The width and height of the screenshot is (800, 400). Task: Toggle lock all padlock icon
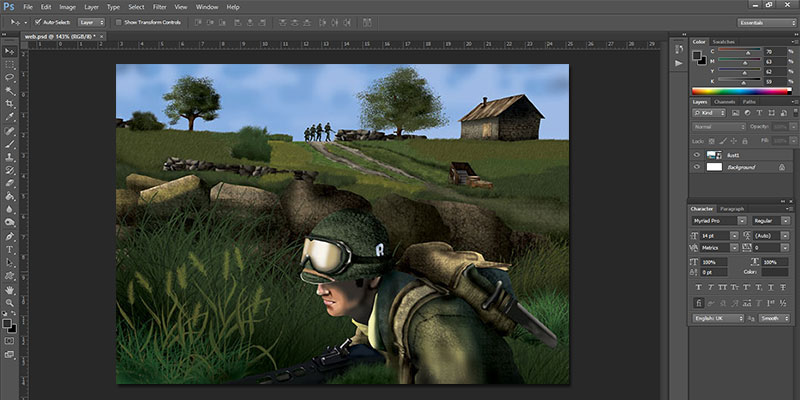coord(744,141)
